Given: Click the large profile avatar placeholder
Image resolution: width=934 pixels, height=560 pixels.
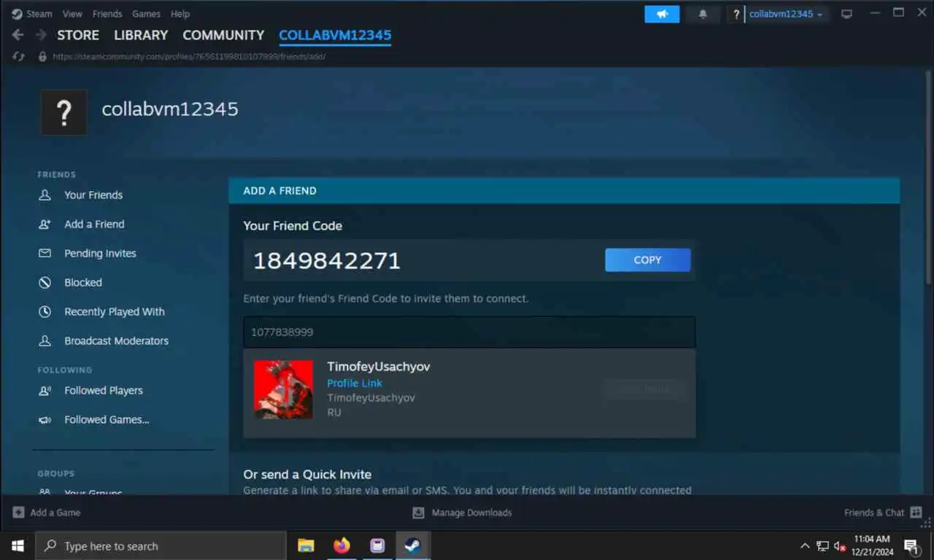Looking at the screenshot, I should (x=64, y=112).
